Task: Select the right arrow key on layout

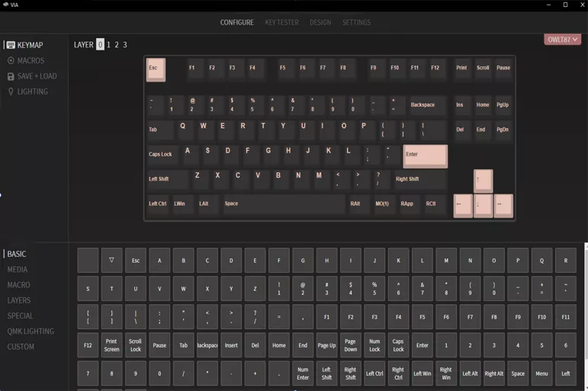Action: coord(503,206)
